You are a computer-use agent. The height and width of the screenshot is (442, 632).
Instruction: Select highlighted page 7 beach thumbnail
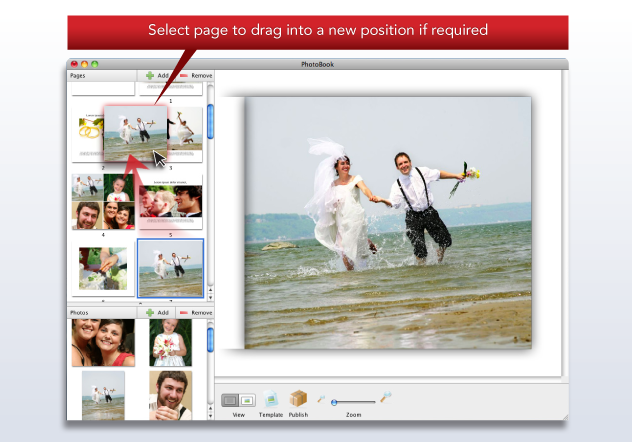point(170,267)
